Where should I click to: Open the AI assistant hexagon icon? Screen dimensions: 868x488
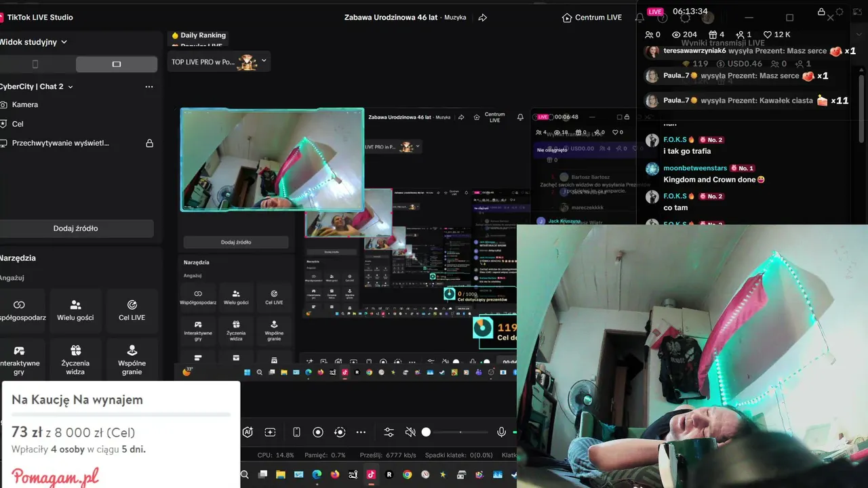tap(248, 432)
